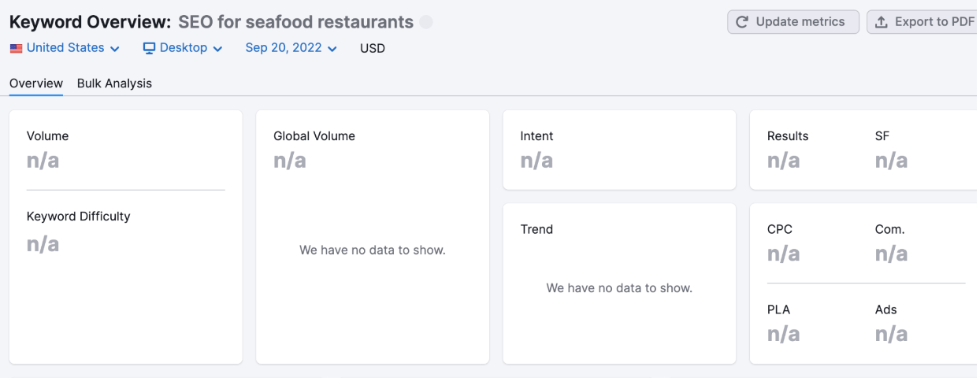Expand the United States country chevron
This screenshot has height=378, width=980.
[x=115, y=49]
